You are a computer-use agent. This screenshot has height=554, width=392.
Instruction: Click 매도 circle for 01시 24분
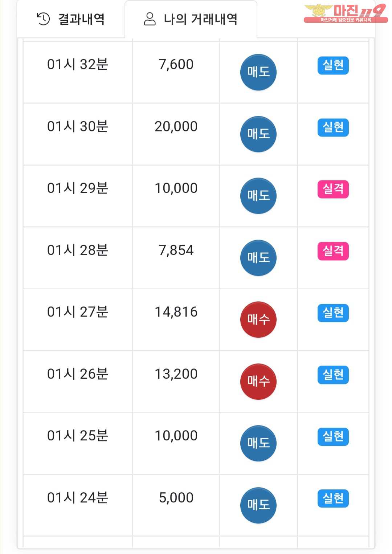(x=258, y=505)
